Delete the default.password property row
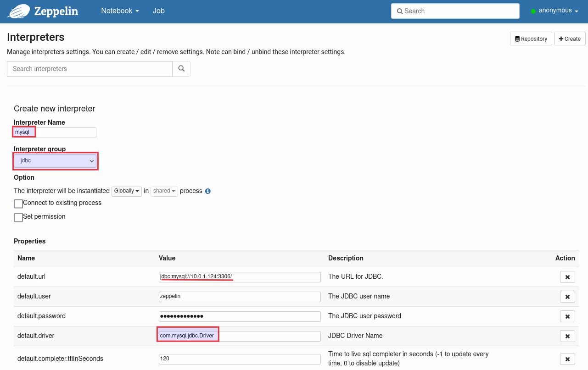The image size is (588, 370). click(x=567, y=316)
